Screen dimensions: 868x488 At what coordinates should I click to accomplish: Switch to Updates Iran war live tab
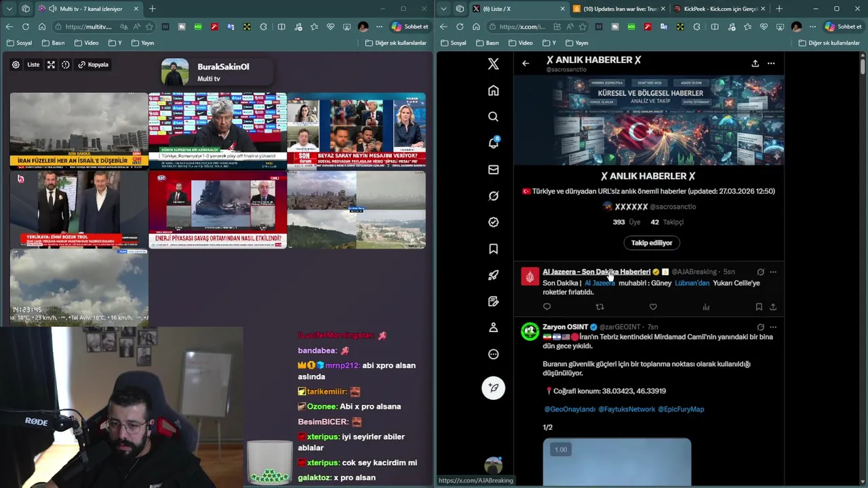point(618,9)
